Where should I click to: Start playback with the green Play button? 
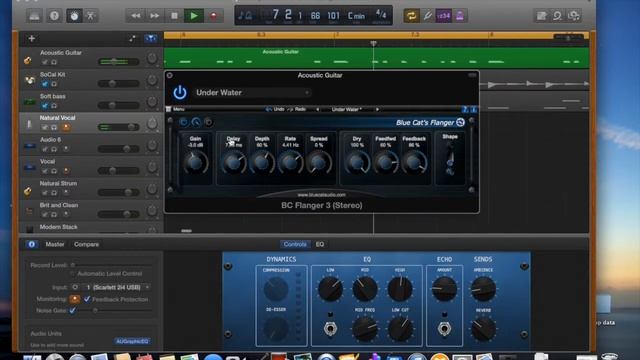[x=194, y=16]
